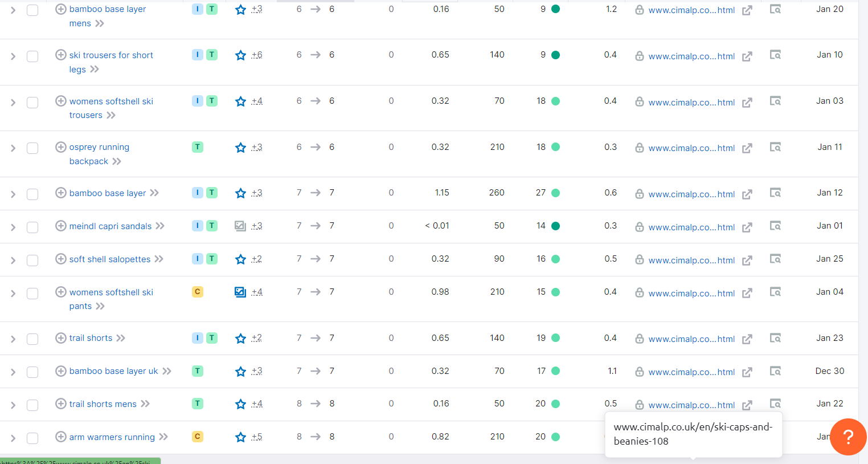Screen dimensions: 868x464
Task: View SERP snapshot for bamboo base layer uk
Action: coord(775,371)
